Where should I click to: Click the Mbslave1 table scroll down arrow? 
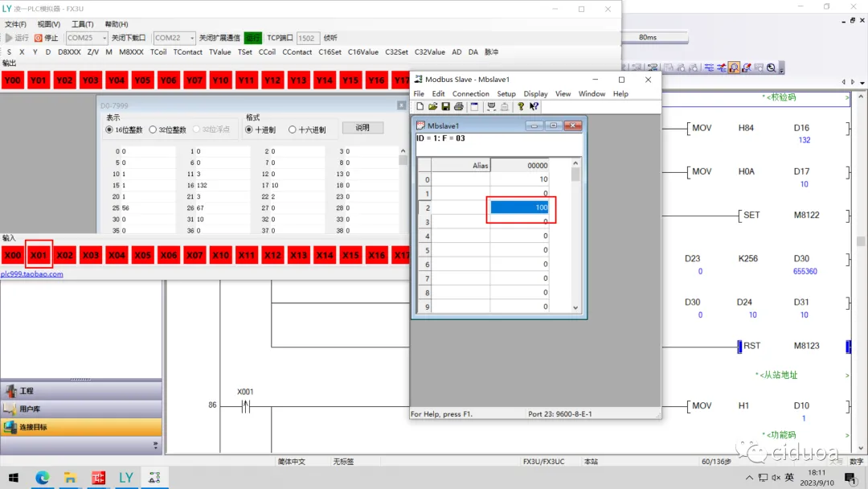[575, 307]
